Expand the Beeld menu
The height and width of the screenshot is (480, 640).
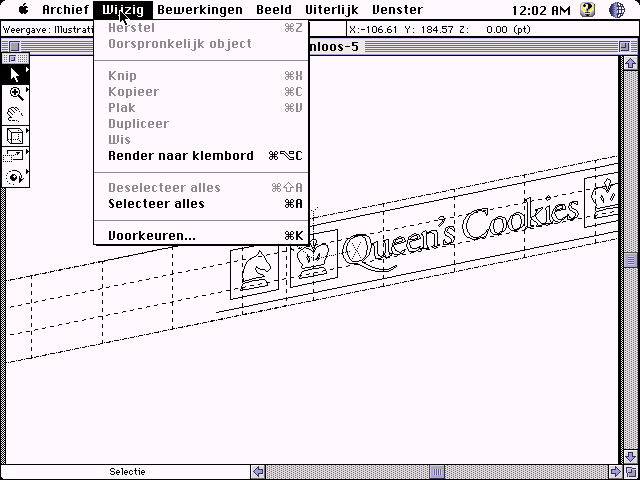point(273,9)
